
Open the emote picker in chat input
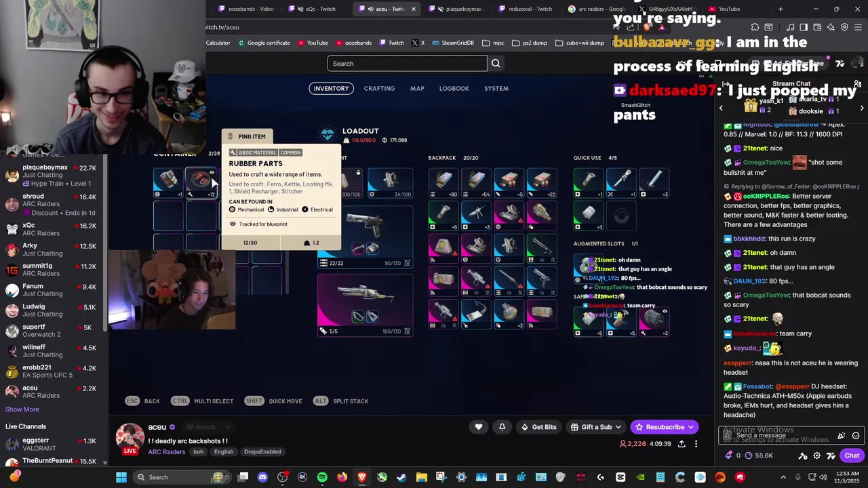click(856, 436)
